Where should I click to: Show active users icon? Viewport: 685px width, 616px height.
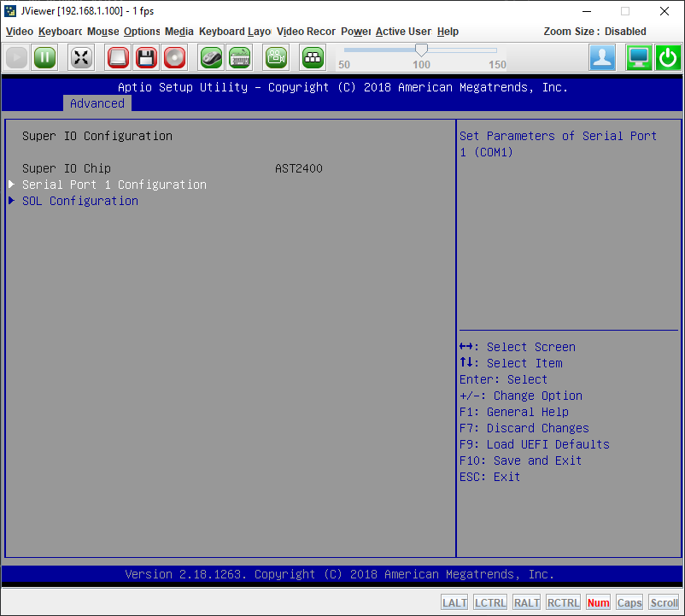(602, 57)
